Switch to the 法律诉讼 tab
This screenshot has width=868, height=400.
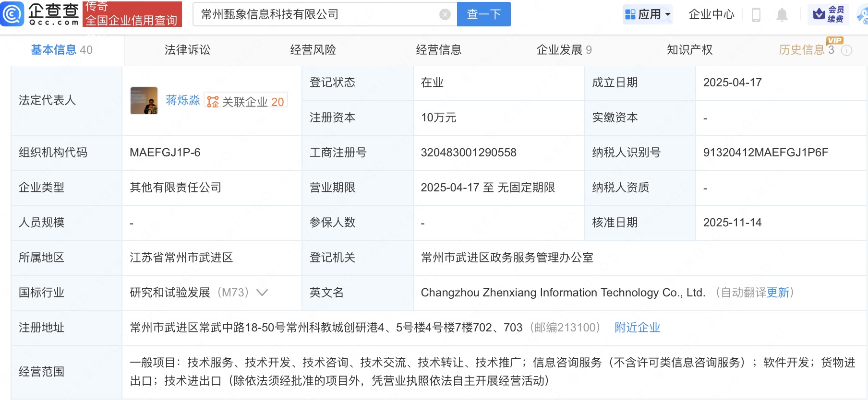click(187, 50)
